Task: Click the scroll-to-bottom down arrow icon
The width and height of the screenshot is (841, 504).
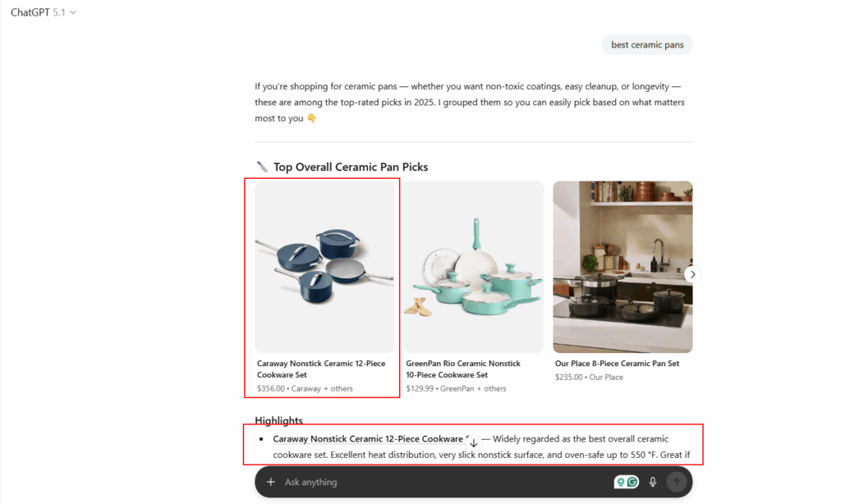Action: [x=474, y=443]
